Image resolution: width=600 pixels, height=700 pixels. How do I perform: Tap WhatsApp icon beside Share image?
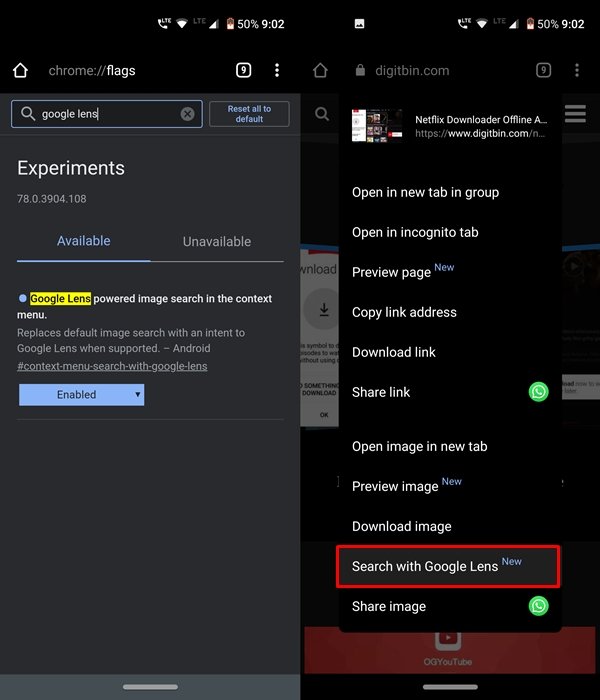point(538,606)
